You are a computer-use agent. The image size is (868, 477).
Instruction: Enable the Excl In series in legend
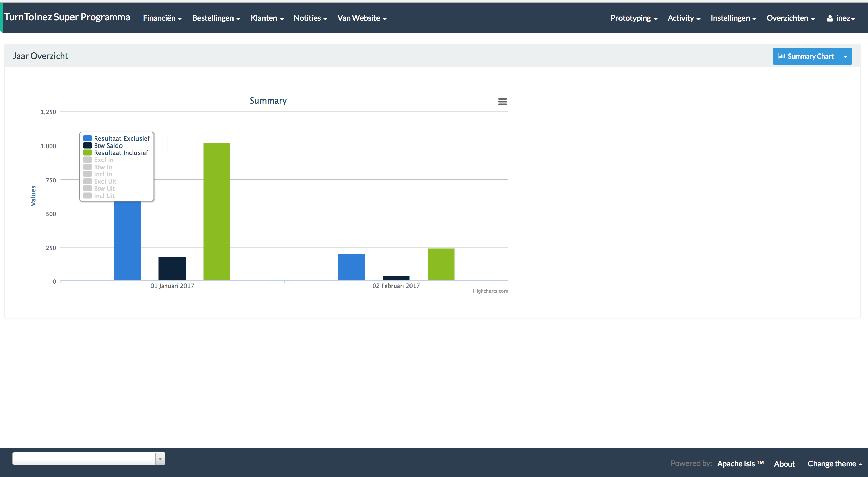pos(103,160)
